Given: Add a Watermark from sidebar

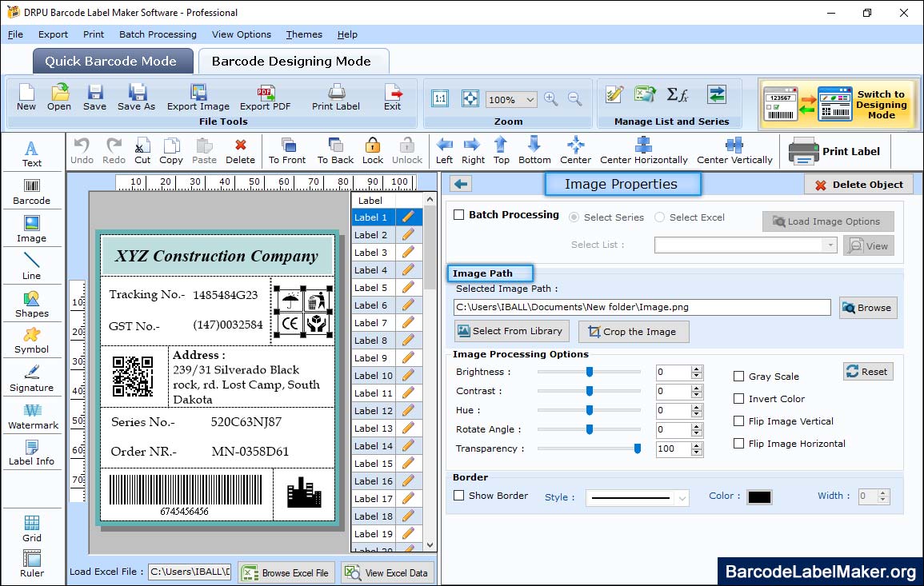Looking at the screenshot, I should tap(33, 417).
